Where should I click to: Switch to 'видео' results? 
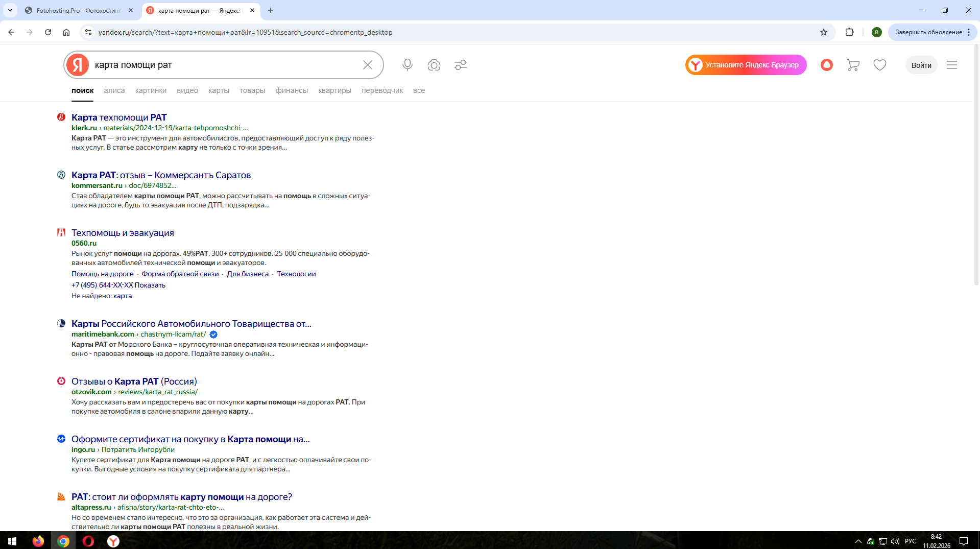pyautogui.click(x=187, y=90)
